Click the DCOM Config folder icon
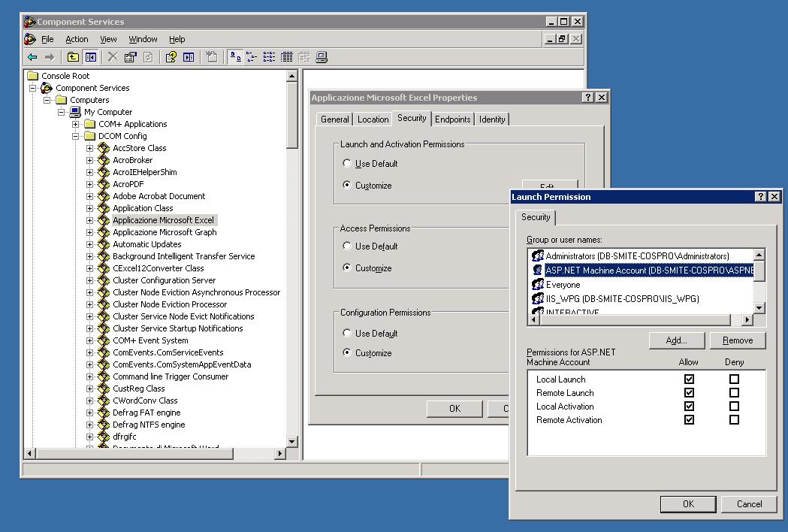Viewport: 788px width, 532px height. tap(90, 136)
